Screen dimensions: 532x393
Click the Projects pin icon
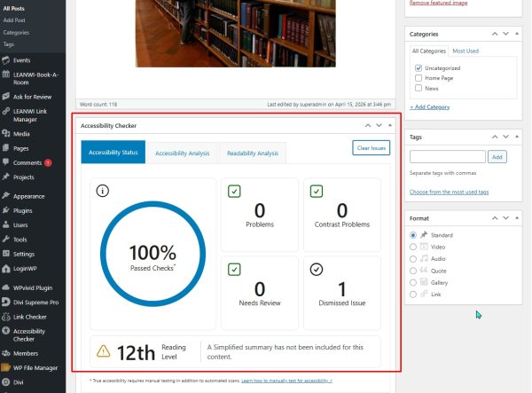(x=6, y=177)
